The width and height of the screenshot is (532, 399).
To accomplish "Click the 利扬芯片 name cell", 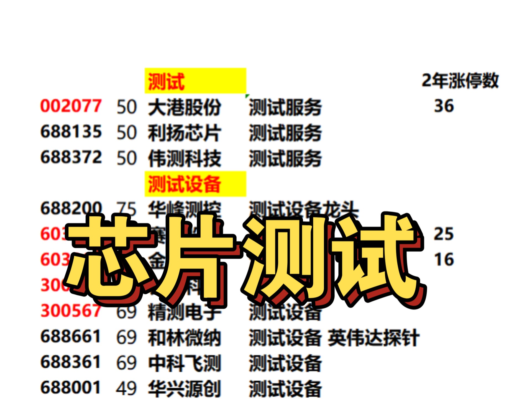I will 185,132.
